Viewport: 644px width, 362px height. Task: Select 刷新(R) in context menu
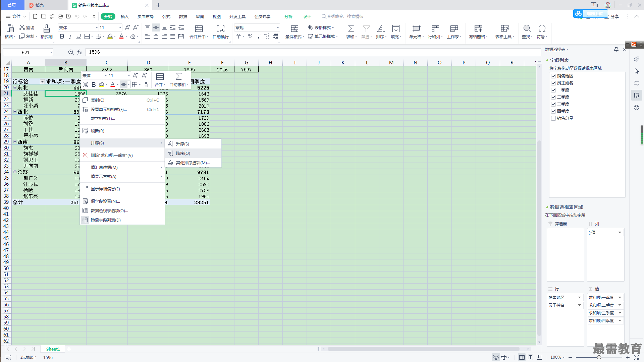coord(122,131)
